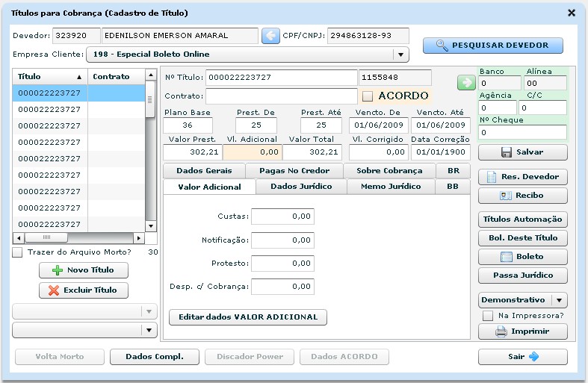Image resolution: width=588 pixels, height=383 pixels.
Task: Click the PESQUISAR DEVEDOR search button
Action: click(493, 46)
